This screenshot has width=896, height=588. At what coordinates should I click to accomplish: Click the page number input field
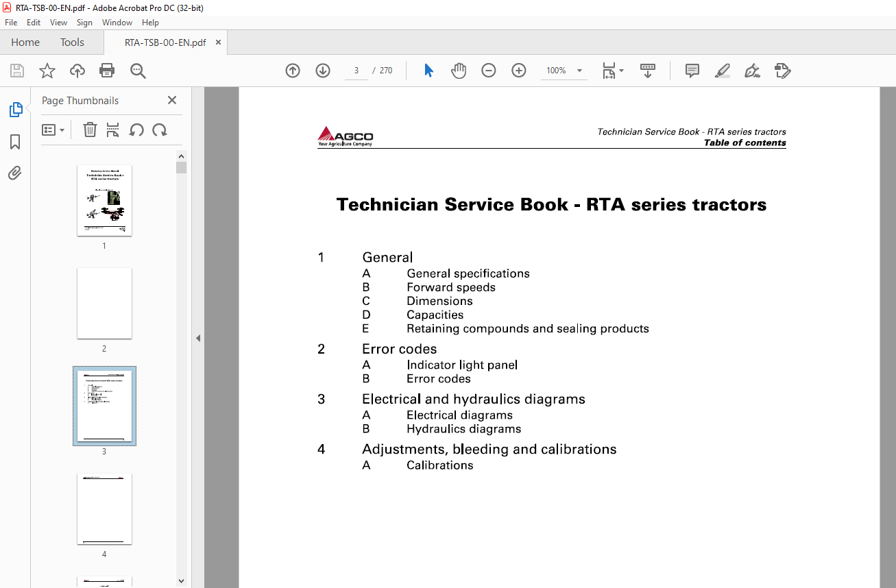point(356,71)
